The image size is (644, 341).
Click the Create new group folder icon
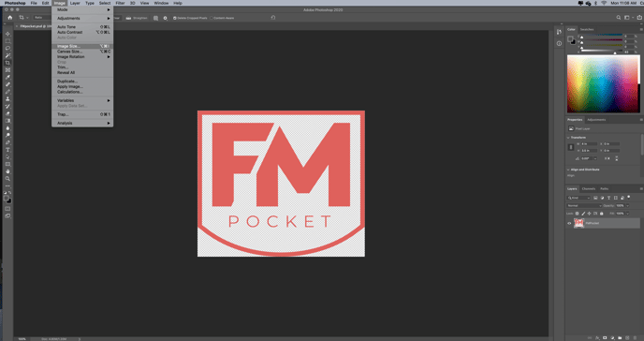[620, 337]
